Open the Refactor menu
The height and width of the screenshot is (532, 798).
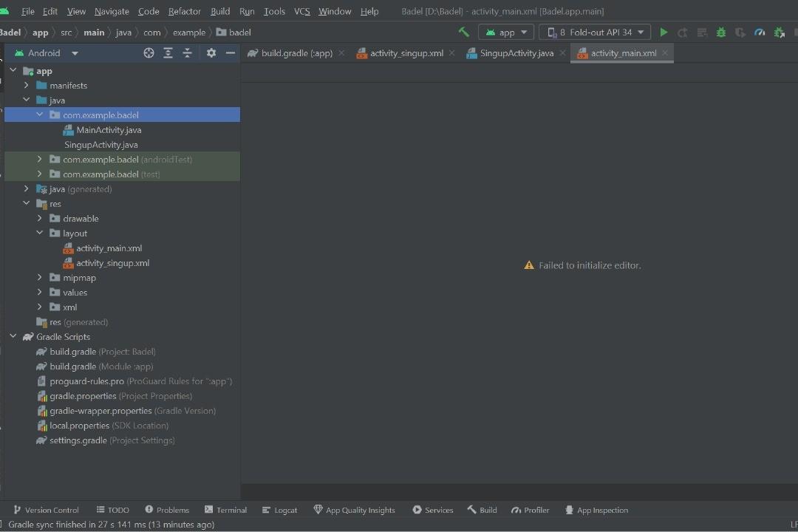tap(184, 11)
